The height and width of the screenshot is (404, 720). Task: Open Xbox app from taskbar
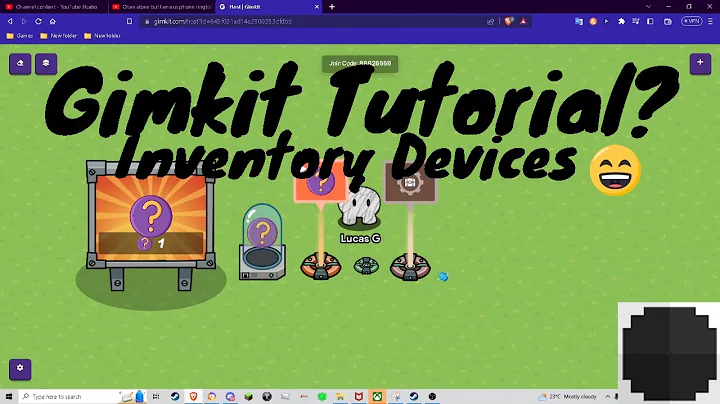point(377,396)
